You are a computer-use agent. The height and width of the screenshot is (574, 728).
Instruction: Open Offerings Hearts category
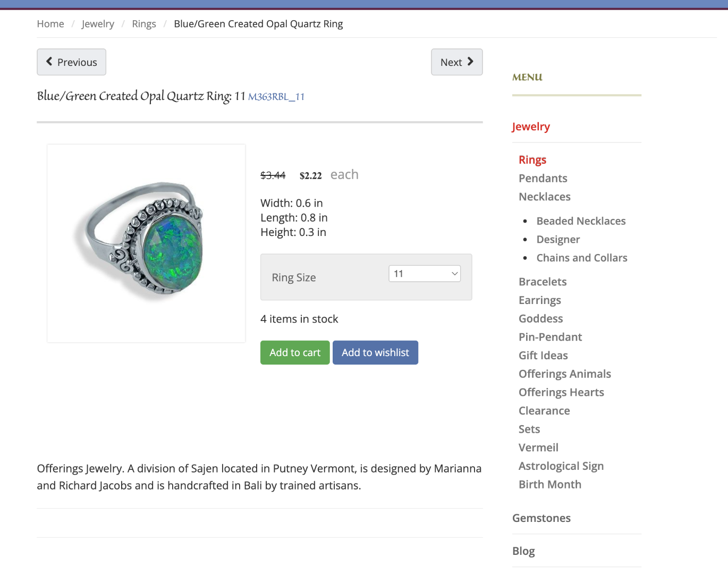[x=561, y=392]
